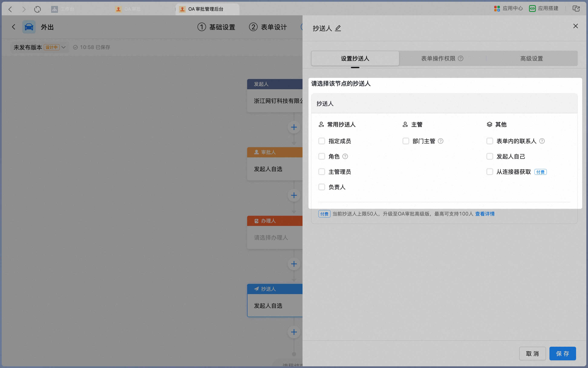This screenshot has width=588, height=368.
Task: Check the 指定成员 checkbox
Action: click(322, 141)
